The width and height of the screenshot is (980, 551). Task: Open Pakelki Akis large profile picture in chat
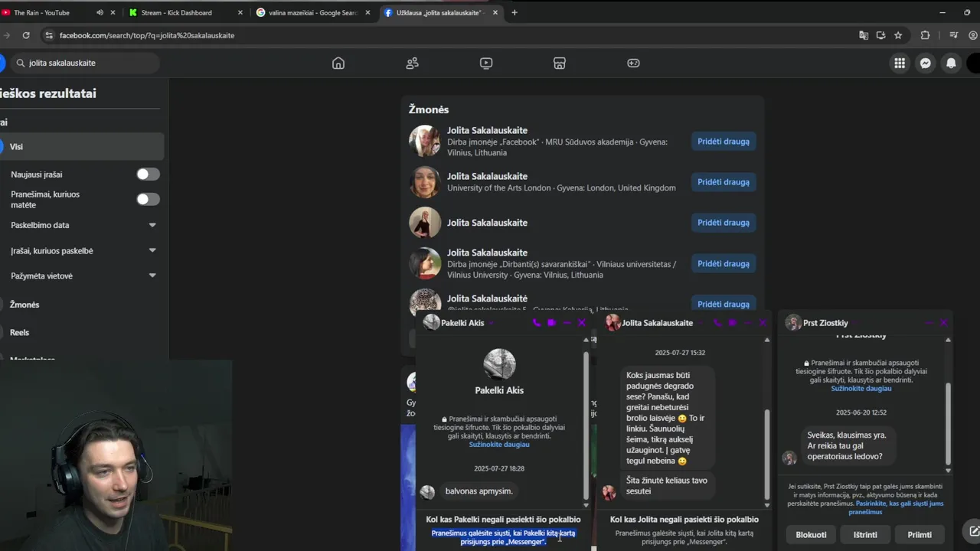[x=499, y=364]
